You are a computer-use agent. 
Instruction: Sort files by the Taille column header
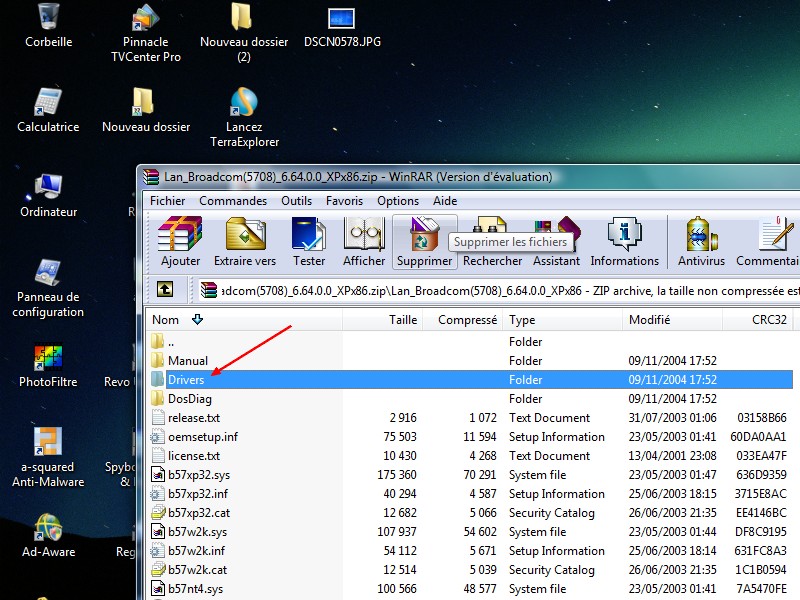403,320
